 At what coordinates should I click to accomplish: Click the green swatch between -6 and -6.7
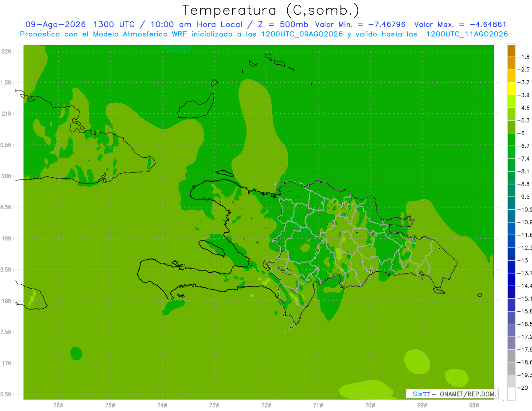511,140
